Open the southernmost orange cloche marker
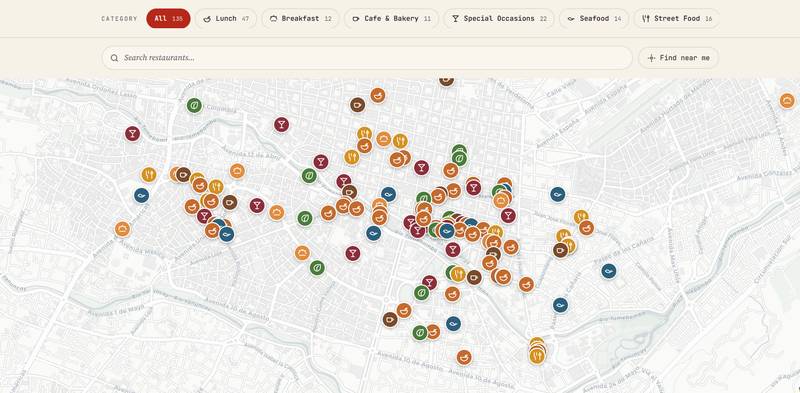Screen dimensions: 800x393 coord(302,252)
